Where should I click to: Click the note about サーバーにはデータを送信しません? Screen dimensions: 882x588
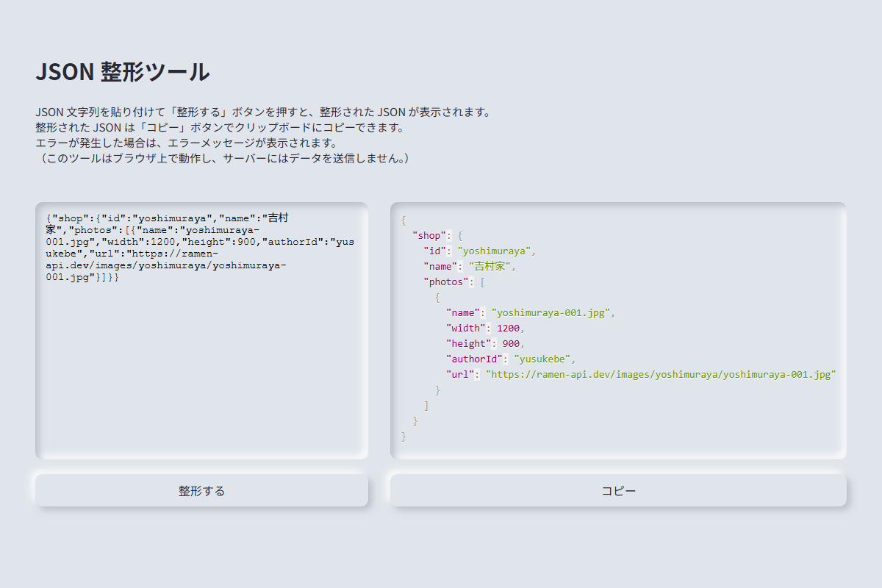[x=223, y=158]
